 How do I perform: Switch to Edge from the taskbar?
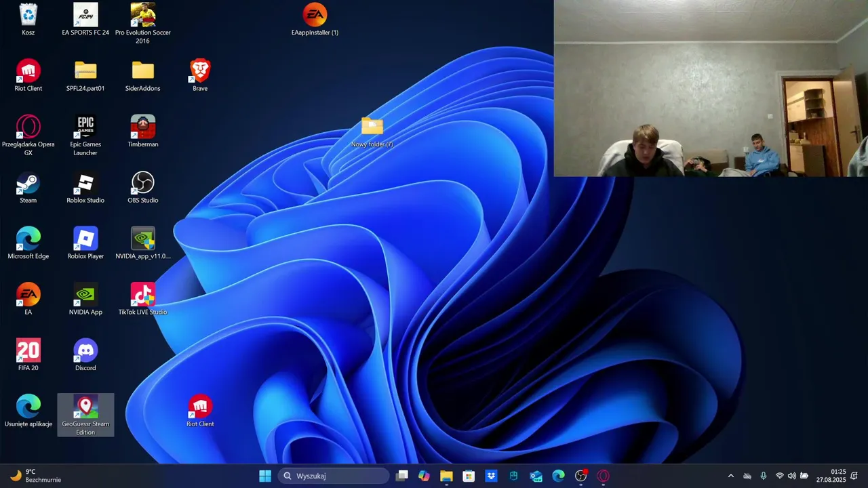point(558,476)
